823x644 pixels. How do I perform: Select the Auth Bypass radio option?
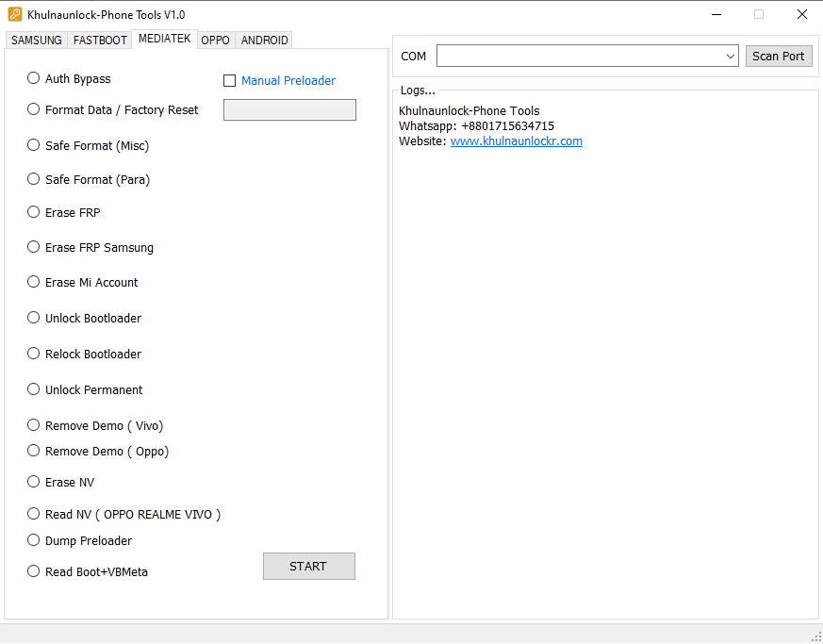coord(34,78)
